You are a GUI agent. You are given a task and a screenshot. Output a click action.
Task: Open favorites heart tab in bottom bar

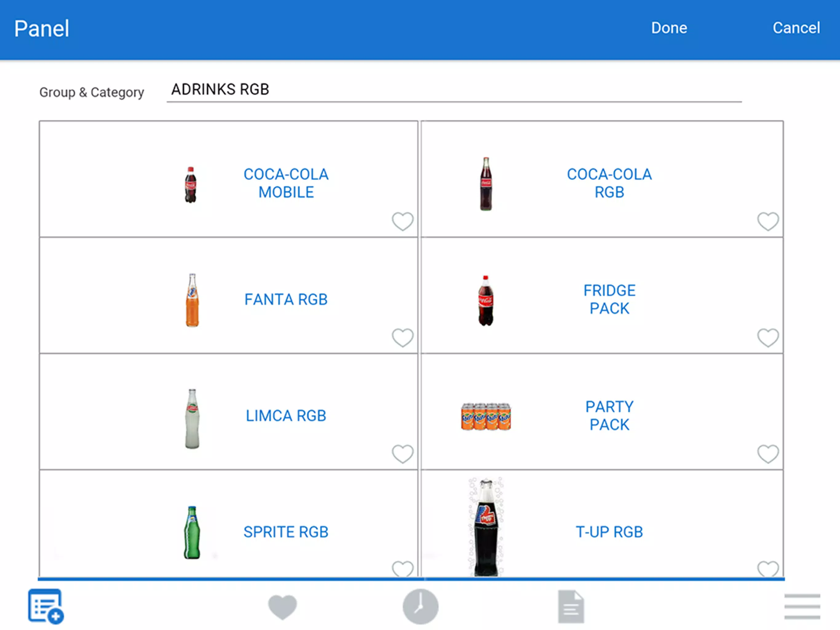pos(283,607)
